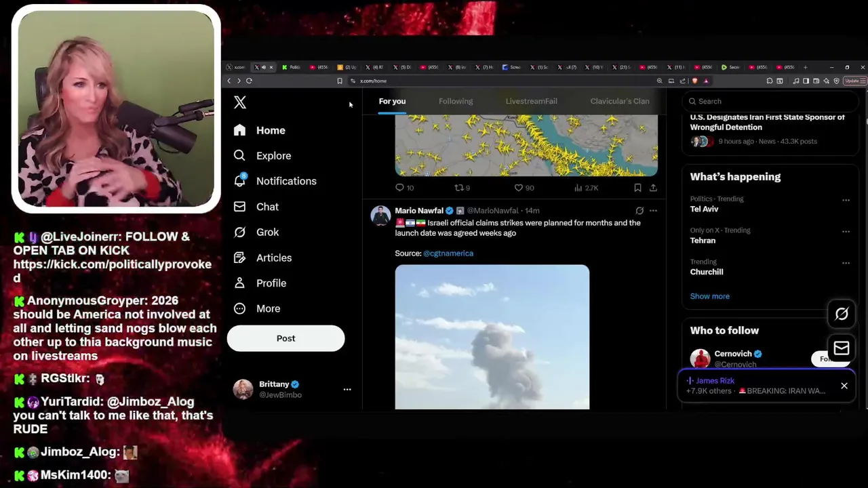
Task: View analytics for the flight map post
Action: 586,188
